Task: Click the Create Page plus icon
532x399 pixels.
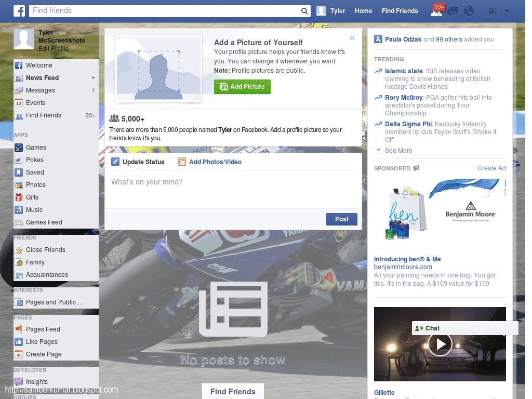Action: tap(19, 354)
